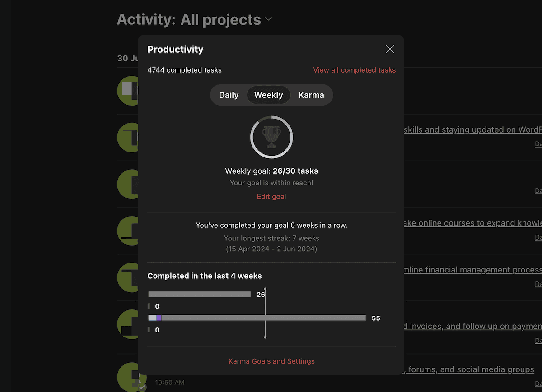Click the completed checkmark icon near 10:50 AM

tap(142, 386)
